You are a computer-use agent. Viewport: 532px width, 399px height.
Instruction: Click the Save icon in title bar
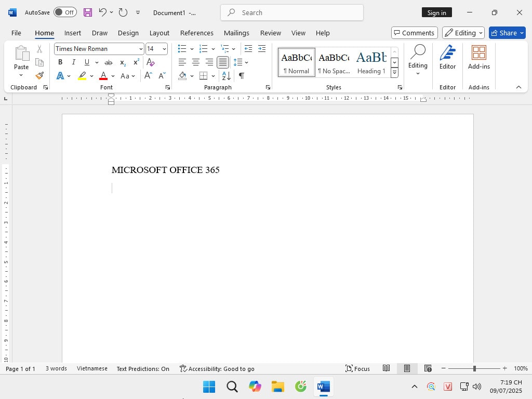(87, 12)
